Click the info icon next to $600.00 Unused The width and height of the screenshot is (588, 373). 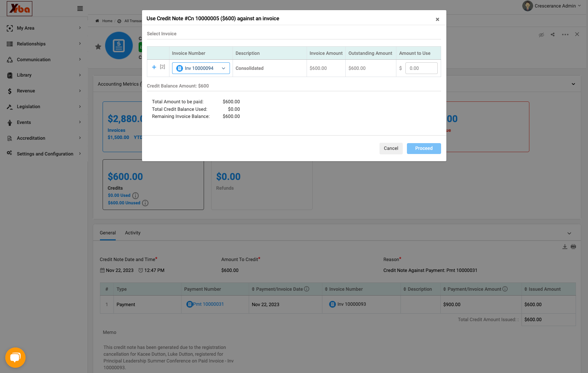pyautogui.click(x=145, y=203)
